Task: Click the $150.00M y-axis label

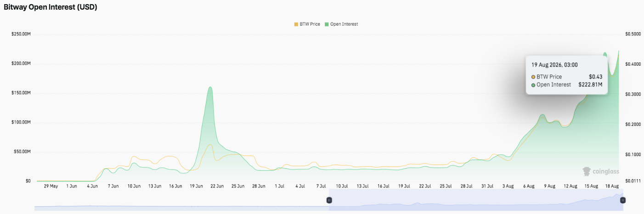Action: coord(20,93)
